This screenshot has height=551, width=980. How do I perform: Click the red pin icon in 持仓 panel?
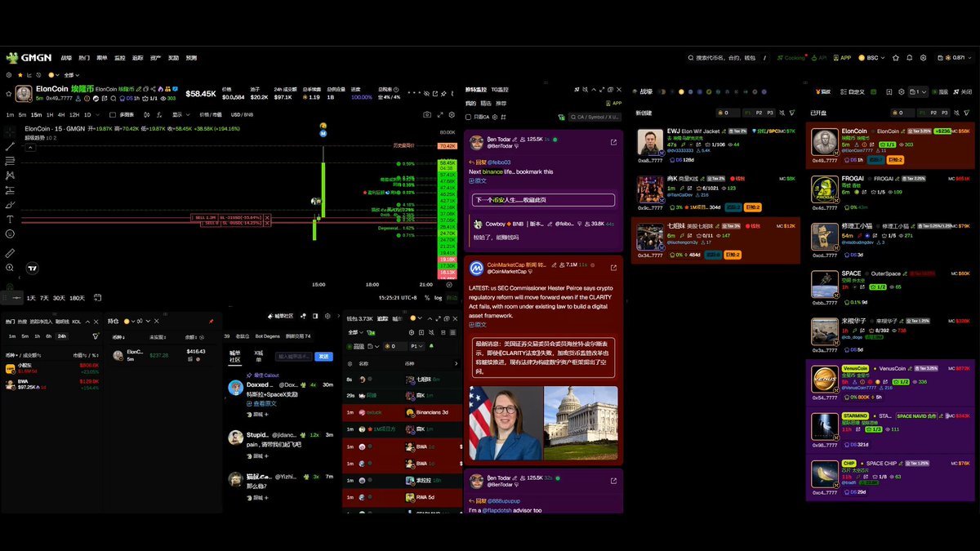tap(211, 322)
